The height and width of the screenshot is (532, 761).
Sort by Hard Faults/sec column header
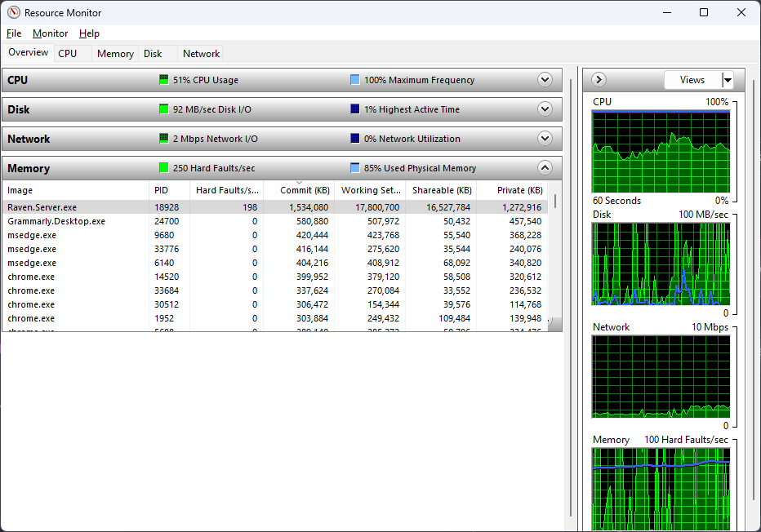(227, 190)
